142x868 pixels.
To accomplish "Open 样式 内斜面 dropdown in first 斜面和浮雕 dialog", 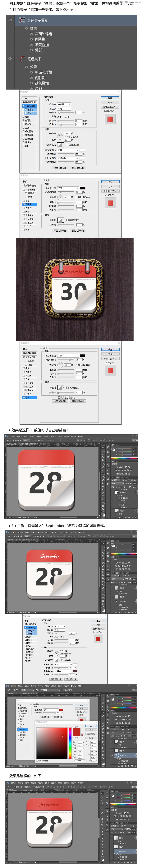I will [x=64, y=104].
